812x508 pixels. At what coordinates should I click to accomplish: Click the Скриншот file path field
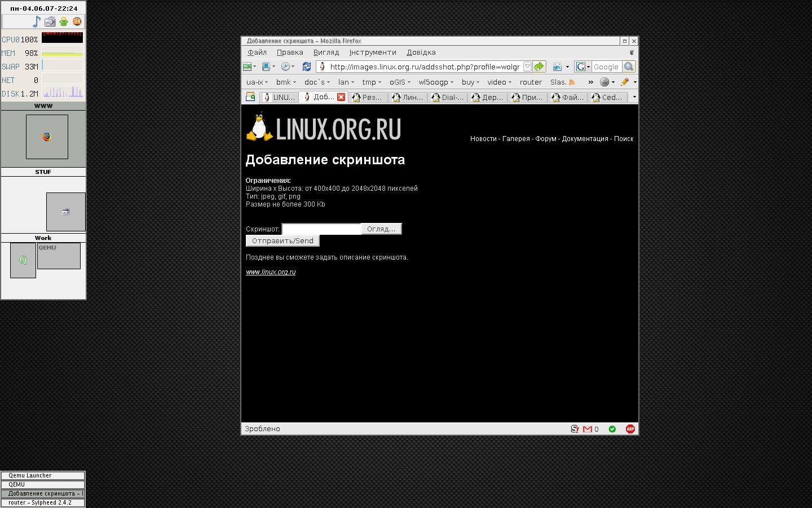pos(321,229)
